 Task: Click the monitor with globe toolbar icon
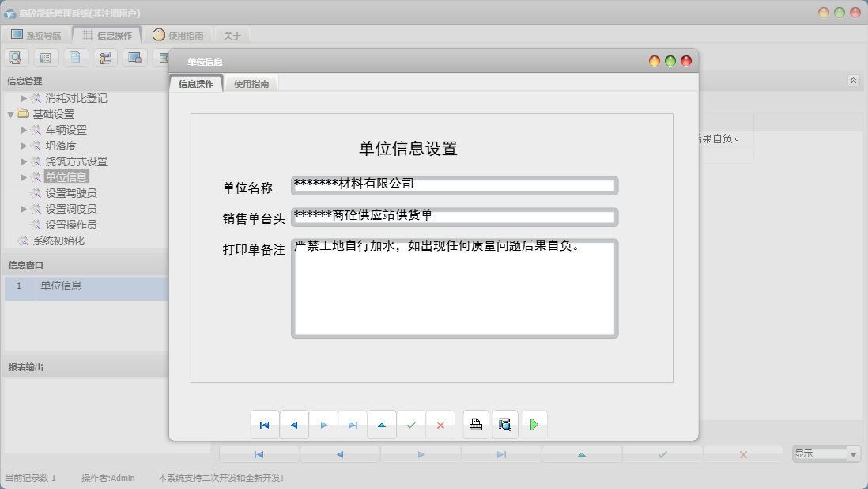pos(134,57)
